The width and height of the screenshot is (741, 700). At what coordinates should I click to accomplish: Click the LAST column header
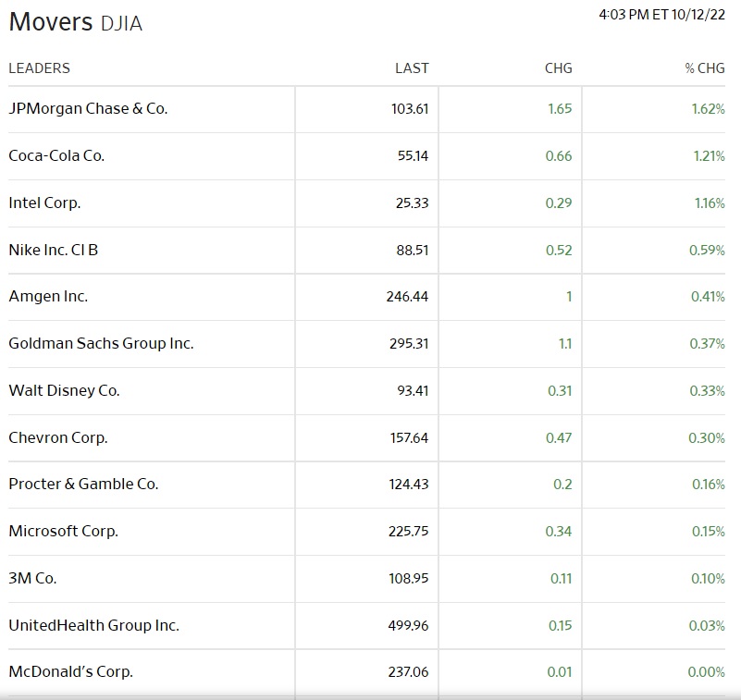(412, 68)
